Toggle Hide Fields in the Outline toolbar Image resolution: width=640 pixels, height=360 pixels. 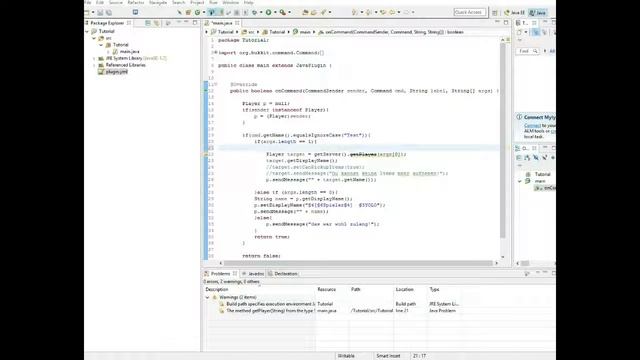pos(536,158)
